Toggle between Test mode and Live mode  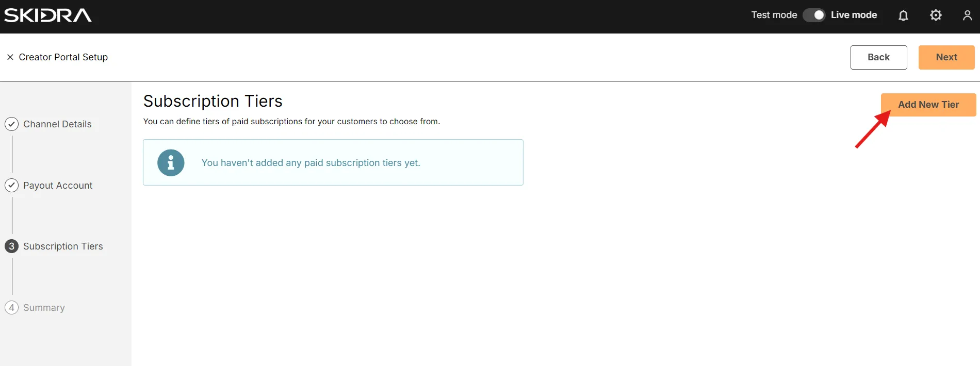coord(814,15)
